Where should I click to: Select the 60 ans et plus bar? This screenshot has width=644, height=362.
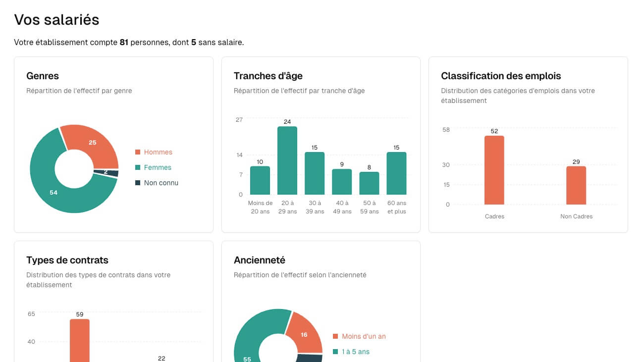click(x=396, y=173)
